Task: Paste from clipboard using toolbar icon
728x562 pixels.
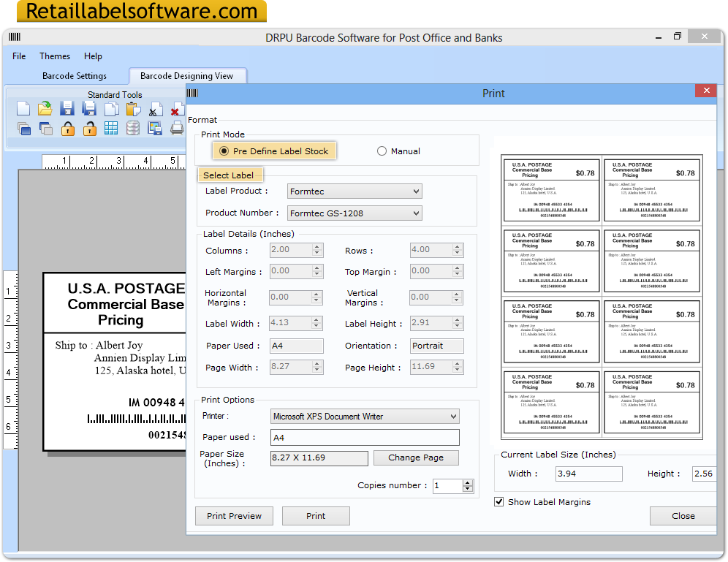Action: [x=133, y=108]
